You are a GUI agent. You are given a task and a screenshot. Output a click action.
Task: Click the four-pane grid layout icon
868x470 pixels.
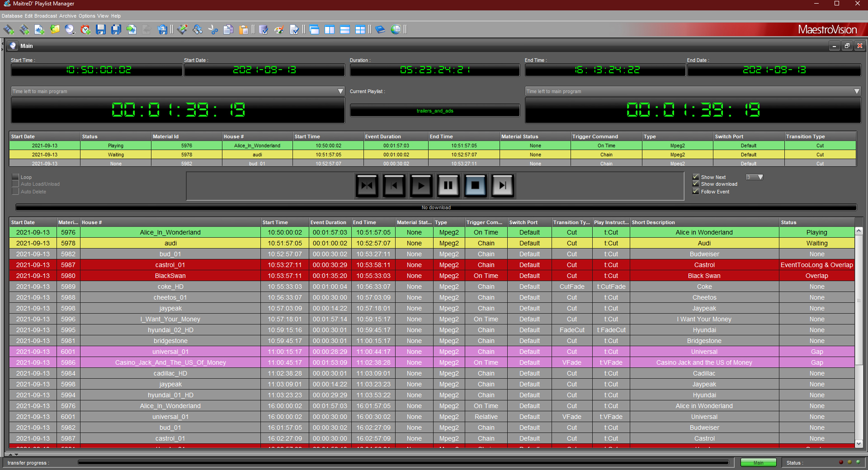tap(360, 30)
